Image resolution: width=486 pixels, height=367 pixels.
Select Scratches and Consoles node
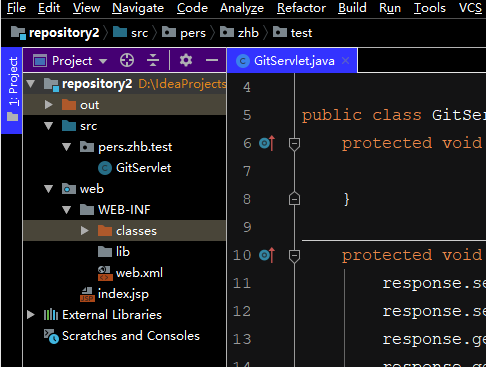coord(124,336)
